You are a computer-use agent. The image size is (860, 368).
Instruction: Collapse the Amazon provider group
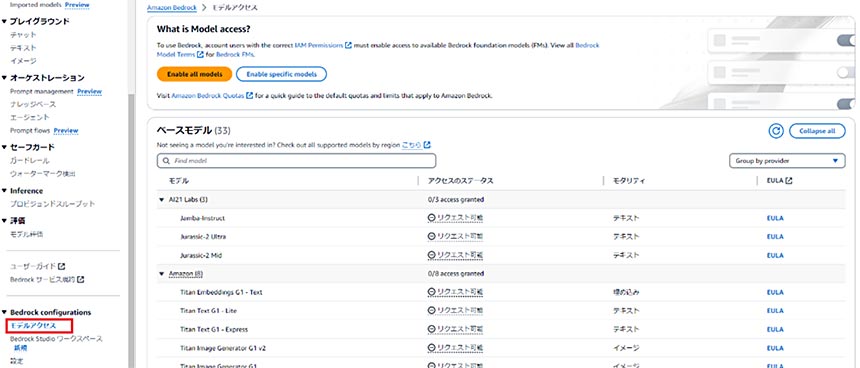click(162, 274)
